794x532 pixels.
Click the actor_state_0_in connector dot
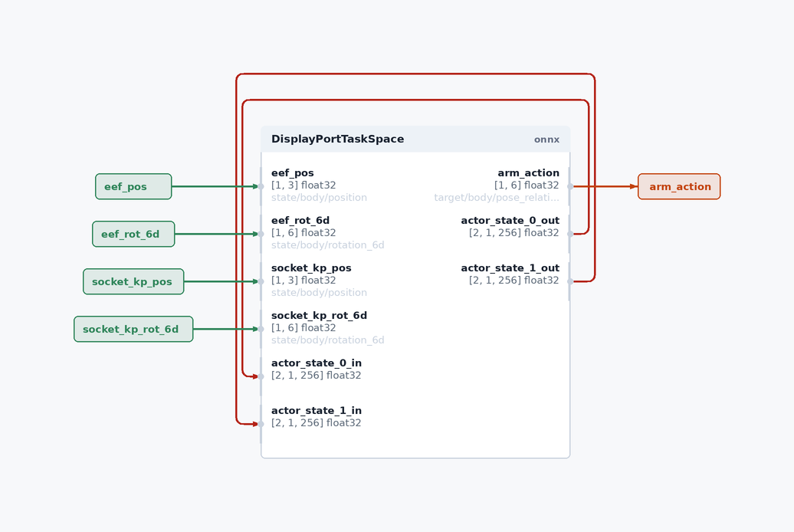261,376
